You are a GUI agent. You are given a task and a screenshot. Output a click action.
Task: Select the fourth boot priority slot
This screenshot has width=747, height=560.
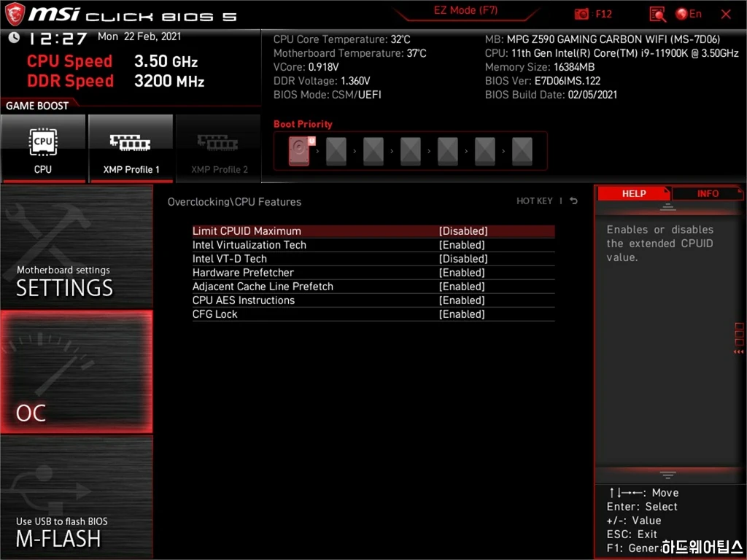[411, 152]
